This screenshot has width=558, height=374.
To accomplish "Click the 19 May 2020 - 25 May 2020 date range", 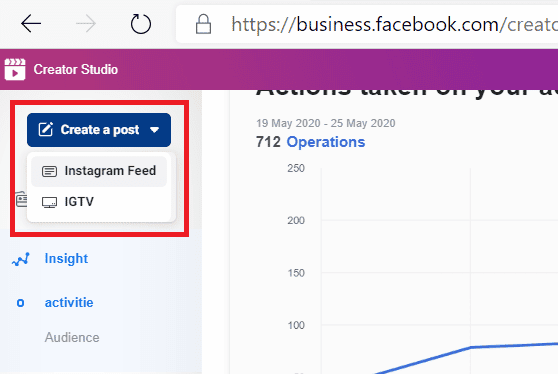I will (x=326, y=123).
